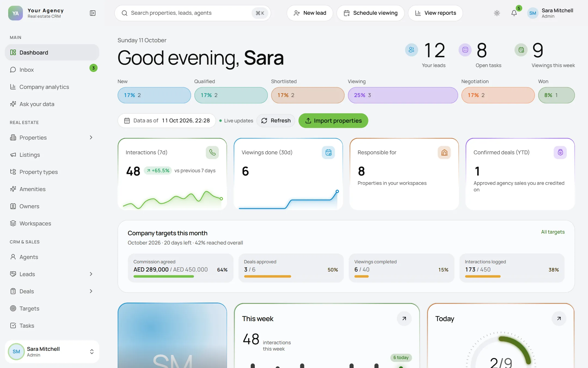588x368 pixels.
Task: Select the New 17% pipeline stage
Action: click(154, 95)
